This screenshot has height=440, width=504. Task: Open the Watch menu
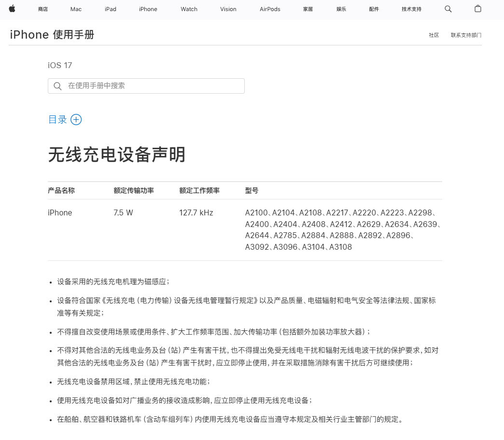coord(189,9)
